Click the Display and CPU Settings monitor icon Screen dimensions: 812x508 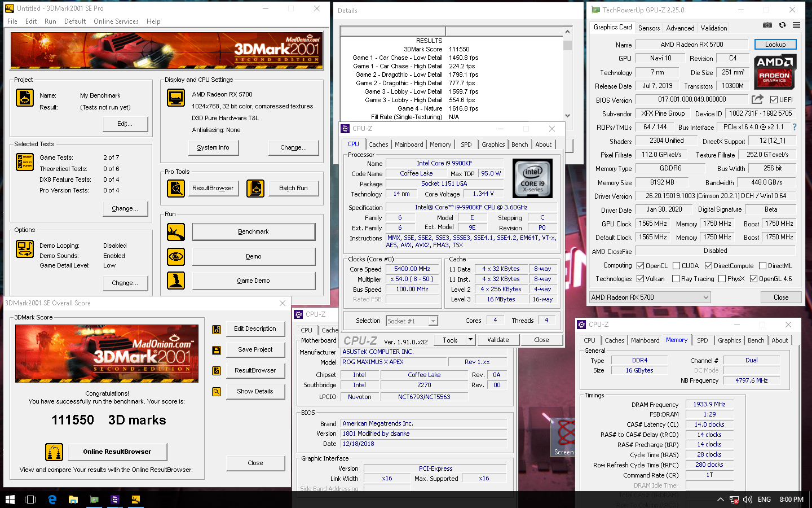(176, 98)
